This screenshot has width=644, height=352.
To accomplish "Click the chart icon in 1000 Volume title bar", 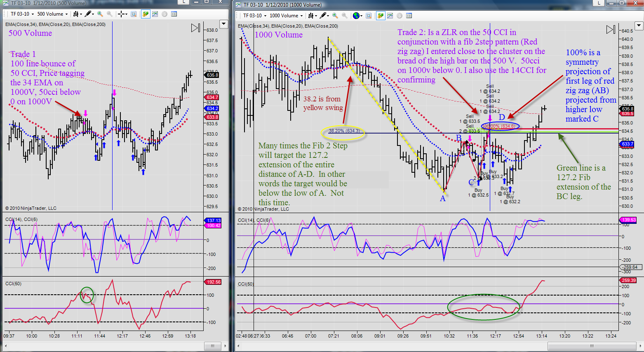I will point(238,5).
